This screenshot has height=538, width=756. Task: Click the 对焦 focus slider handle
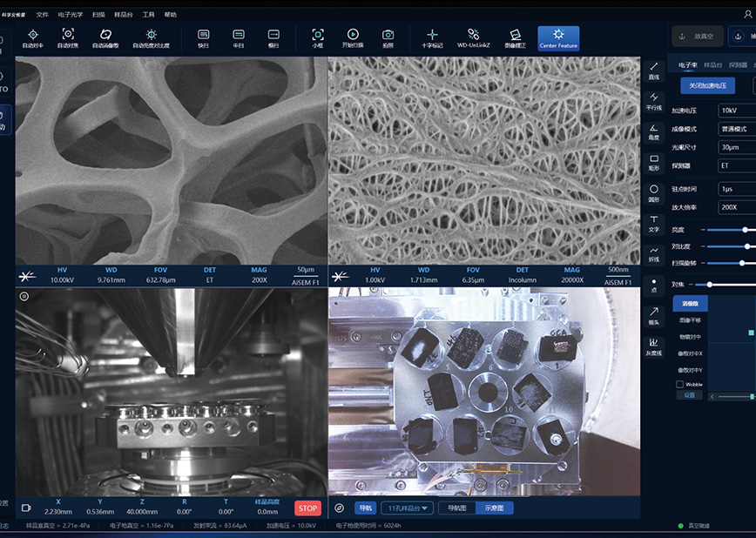tap(710, 285)
